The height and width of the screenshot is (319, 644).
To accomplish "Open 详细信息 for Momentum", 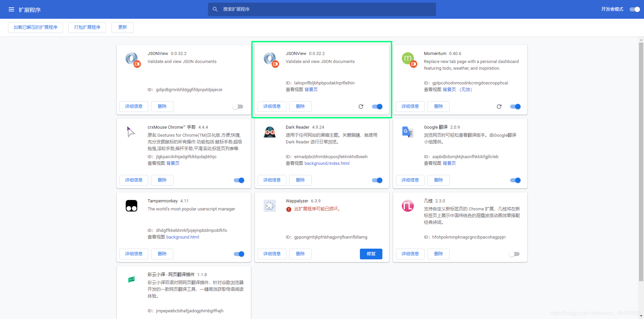I will tap(410, 107).
